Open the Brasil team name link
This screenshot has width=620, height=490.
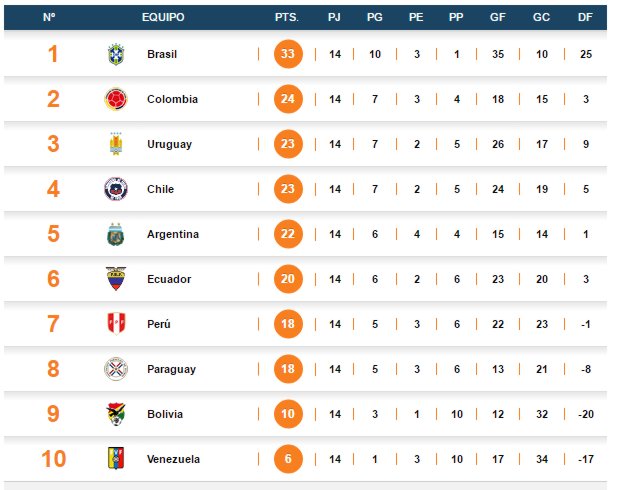[x=162, y=54]
